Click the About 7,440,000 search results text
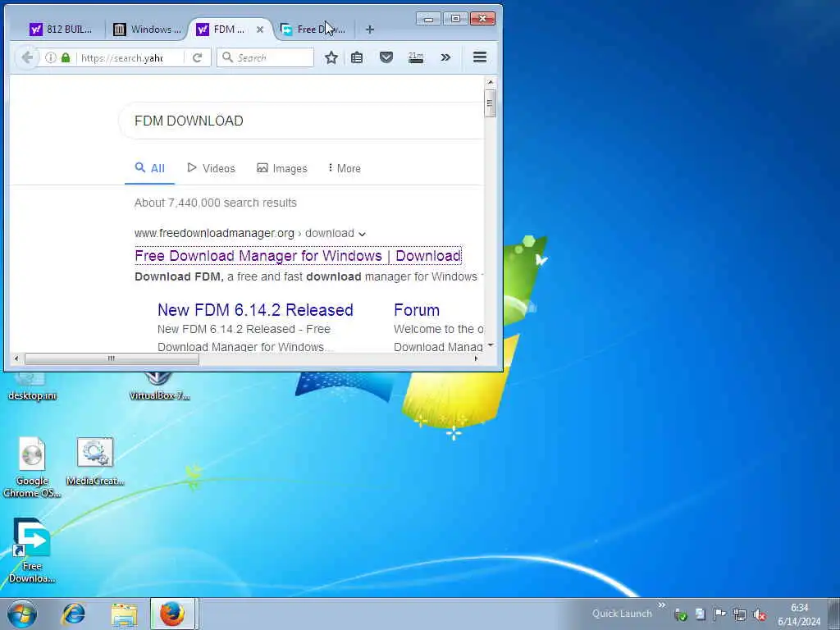Screen dimensions: 840x630 tap(216, 203)
